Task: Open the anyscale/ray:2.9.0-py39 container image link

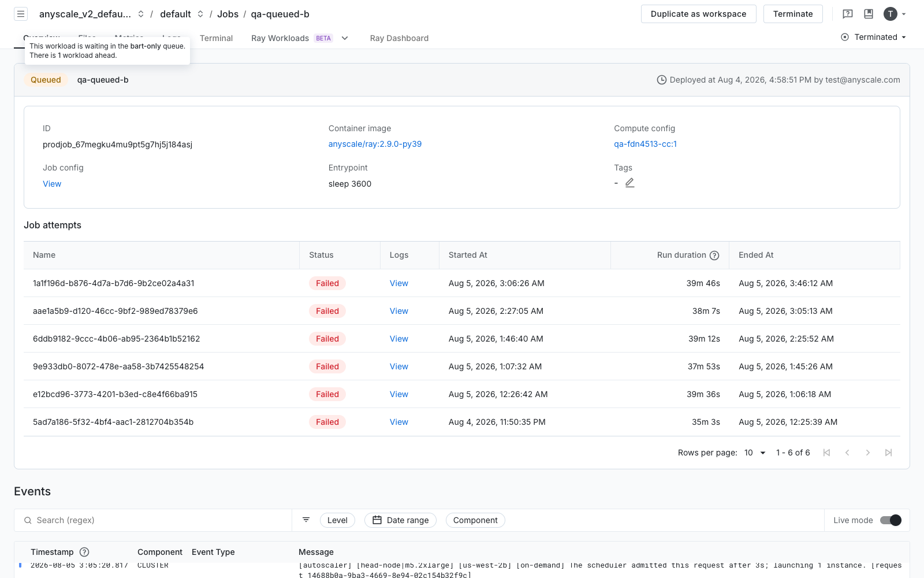Action: [375, 144]
